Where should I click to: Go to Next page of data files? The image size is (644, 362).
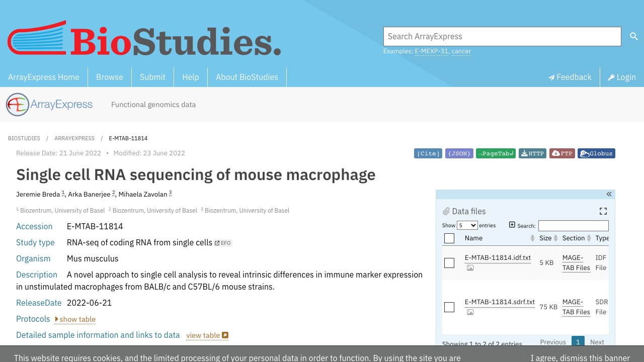click(597, 342)
